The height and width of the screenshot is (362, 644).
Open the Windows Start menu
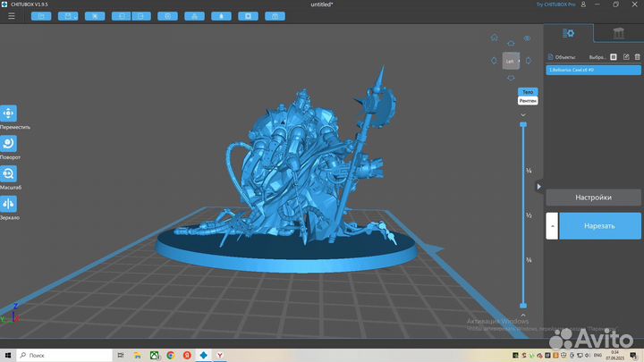point(8,355)
